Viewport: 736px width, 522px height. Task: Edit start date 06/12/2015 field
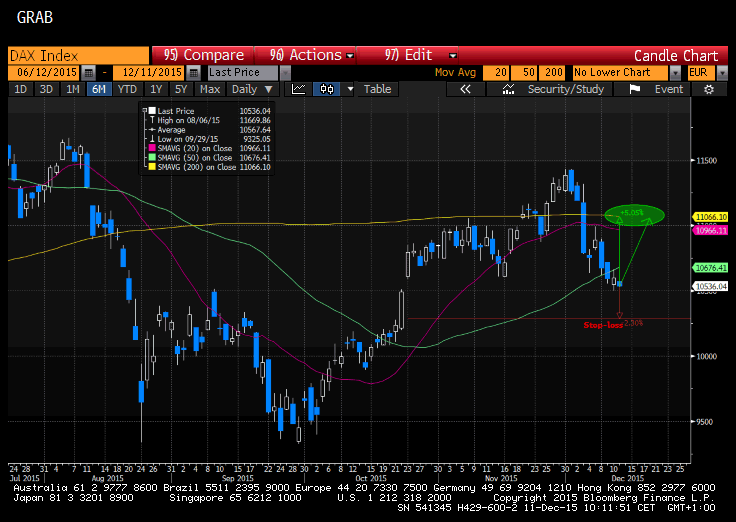click(x=45, y=73)
